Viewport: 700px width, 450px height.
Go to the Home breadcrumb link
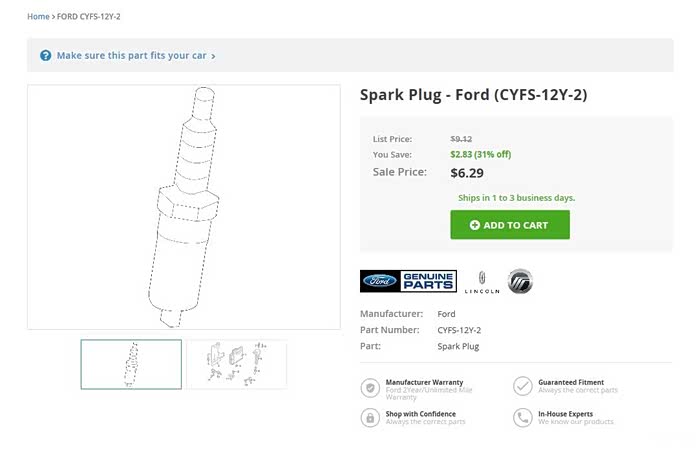pos(38,17)
